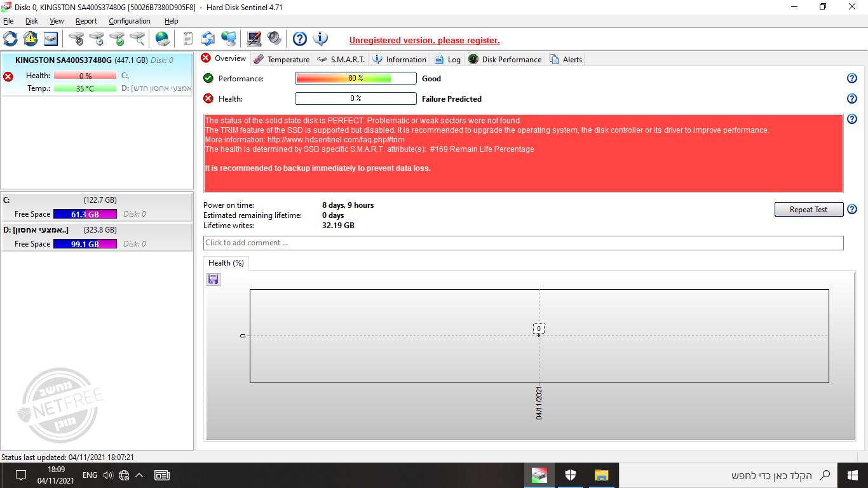Open File Explorer from the taskbar
This screenshot has height=488, width=868.
coord(601,475)
